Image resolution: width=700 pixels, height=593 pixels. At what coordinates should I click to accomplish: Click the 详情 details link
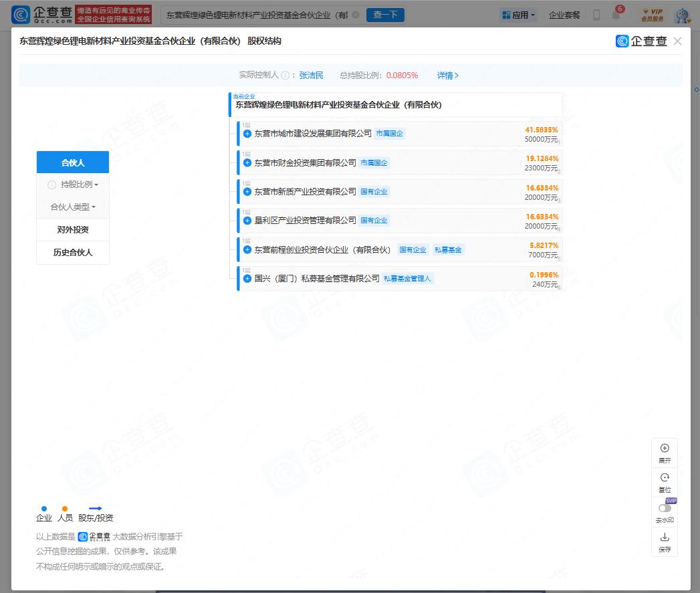click(447, 76)
